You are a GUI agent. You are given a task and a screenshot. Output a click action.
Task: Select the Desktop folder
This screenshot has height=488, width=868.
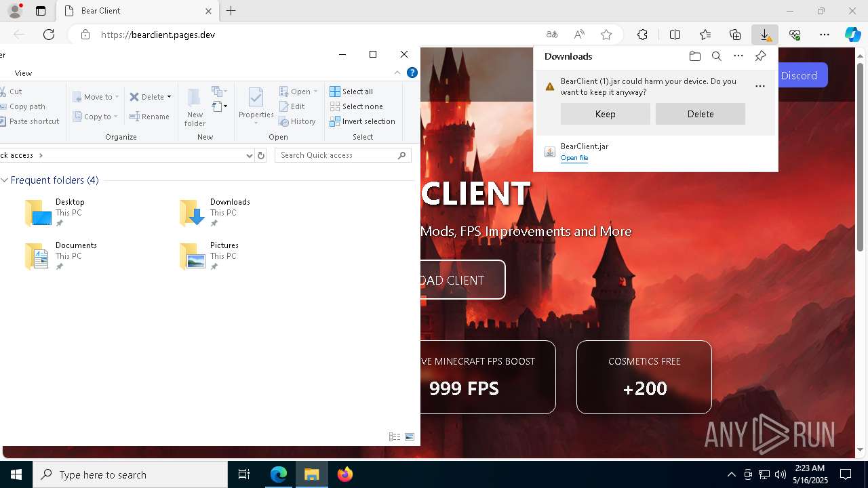[x=56, y=212]
